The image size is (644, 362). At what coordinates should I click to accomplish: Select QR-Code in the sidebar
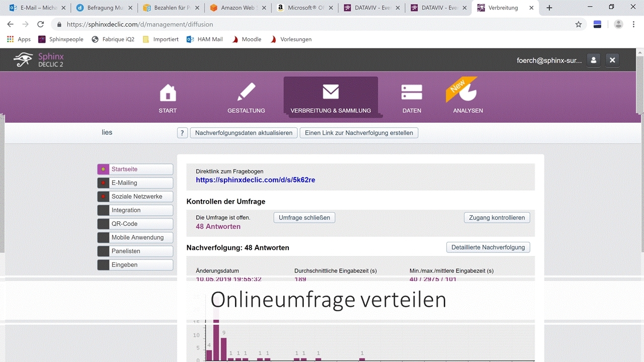coord(135,224)
